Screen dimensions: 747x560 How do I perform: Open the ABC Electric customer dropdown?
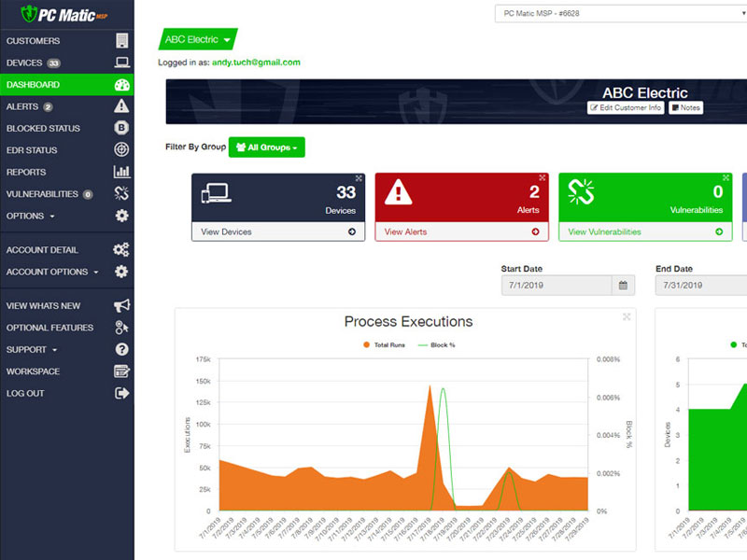coord(198,39)
